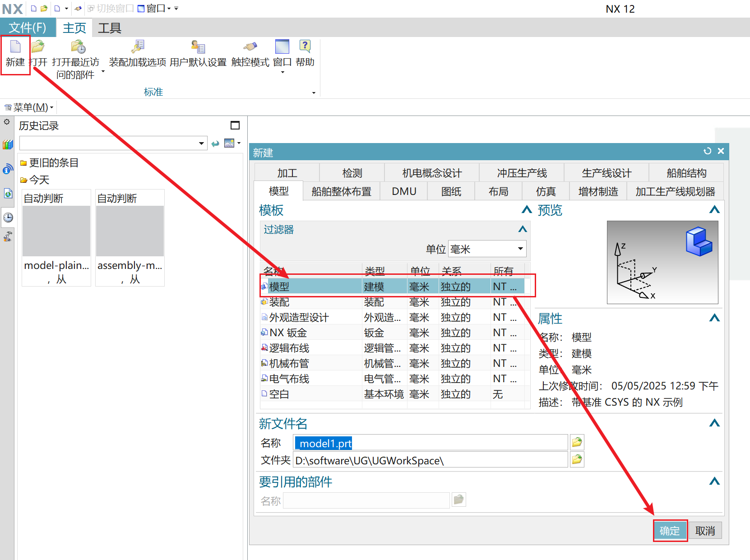Click the reset icon in New dialog title
The height and width of the screenshot is (560, 750).
[708, 151]
